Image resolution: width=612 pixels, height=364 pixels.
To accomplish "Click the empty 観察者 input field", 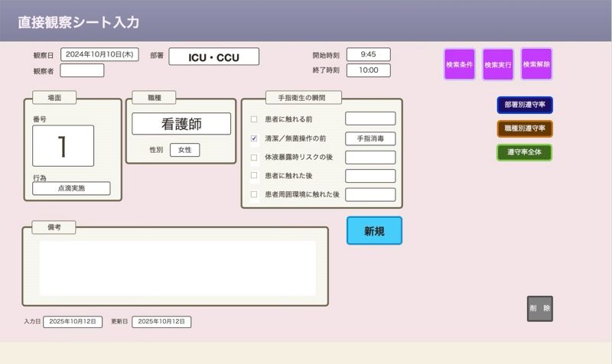I will click(x=82, y=70).
